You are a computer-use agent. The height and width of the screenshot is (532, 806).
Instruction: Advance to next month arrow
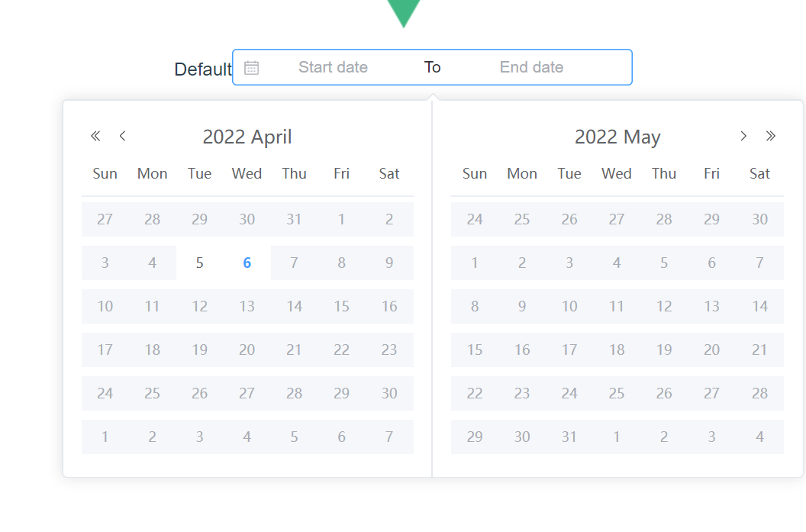(x=743, y=137)
